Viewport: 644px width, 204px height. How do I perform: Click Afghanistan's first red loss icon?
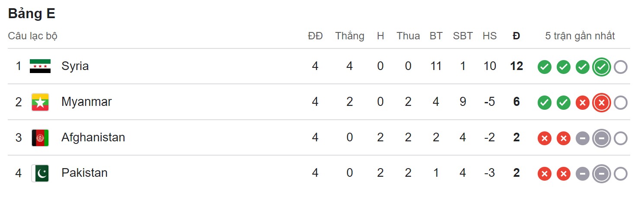click(545, 138)
